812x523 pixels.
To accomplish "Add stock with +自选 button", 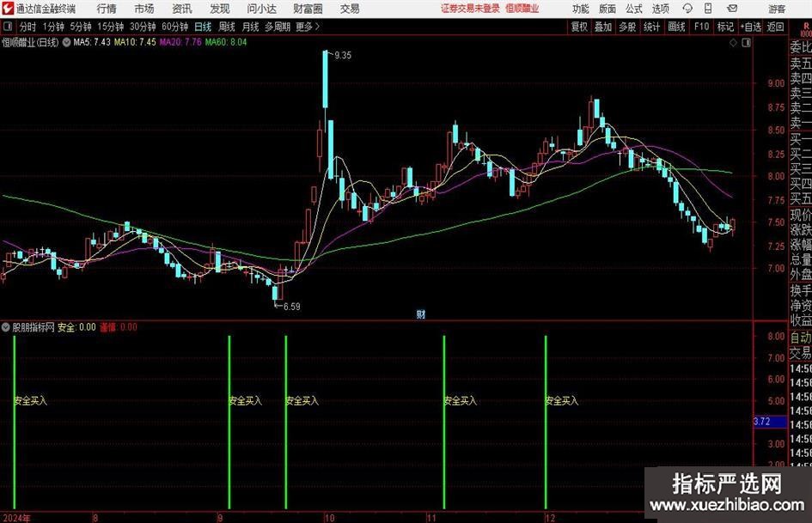I will [751, 27].
